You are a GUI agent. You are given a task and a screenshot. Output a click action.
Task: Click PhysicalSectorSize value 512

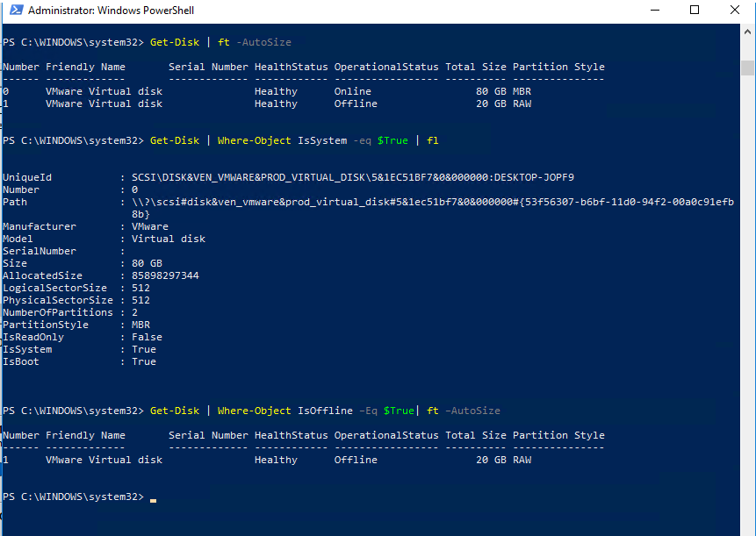point(140,301)
